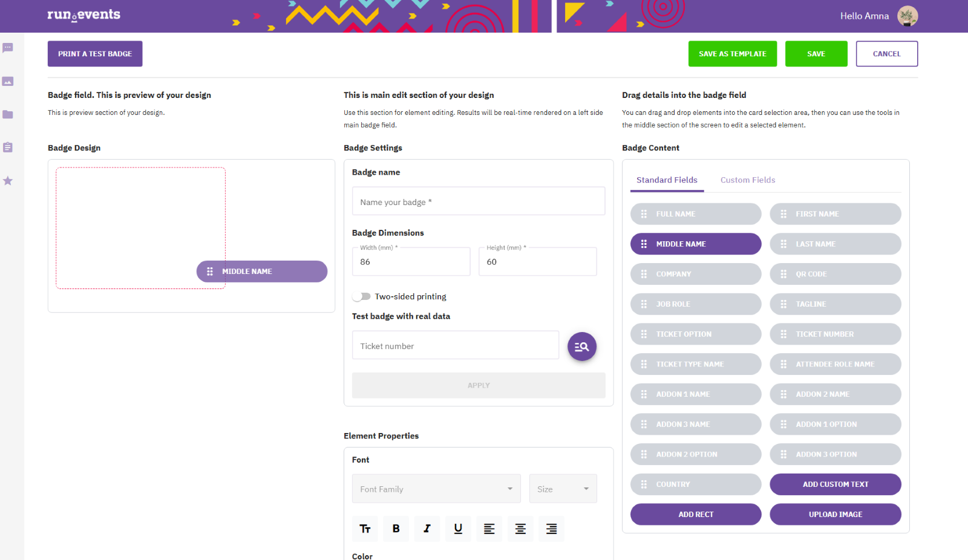Click the Name your badge field
This screenshot has height=560, width=968.
tap(479, 201)
